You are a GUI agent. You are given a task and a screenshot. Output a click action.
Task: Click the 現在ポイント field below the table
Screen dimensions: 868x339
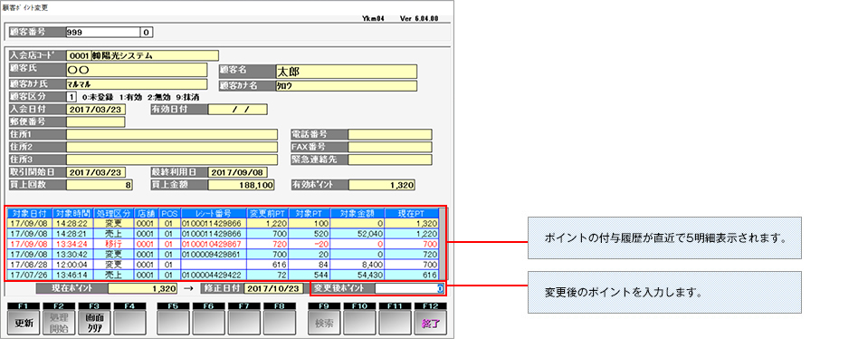click(143, 288)
